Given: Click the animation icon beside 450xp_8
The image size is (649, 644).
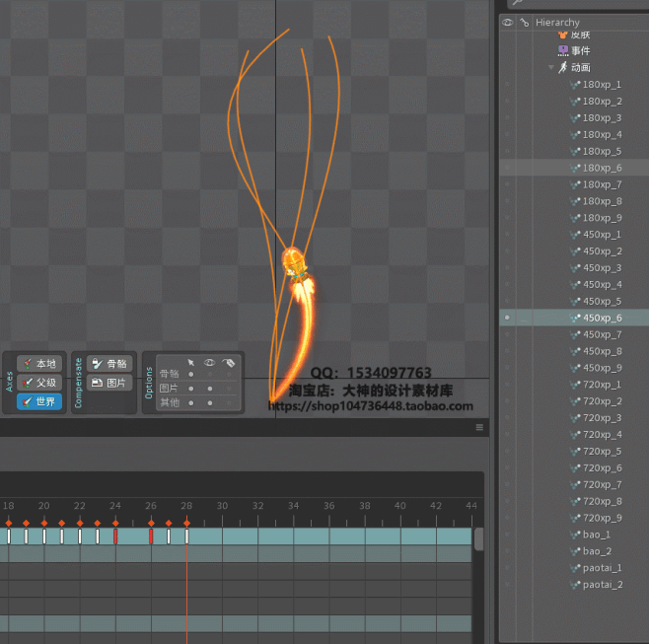Looking at the screenshot, I should point(575,351).
